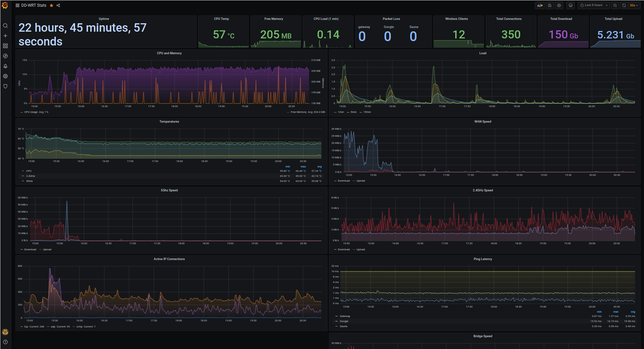
Task: Open the CPU Load (1 min) panel menu
Action: [326, 19]
